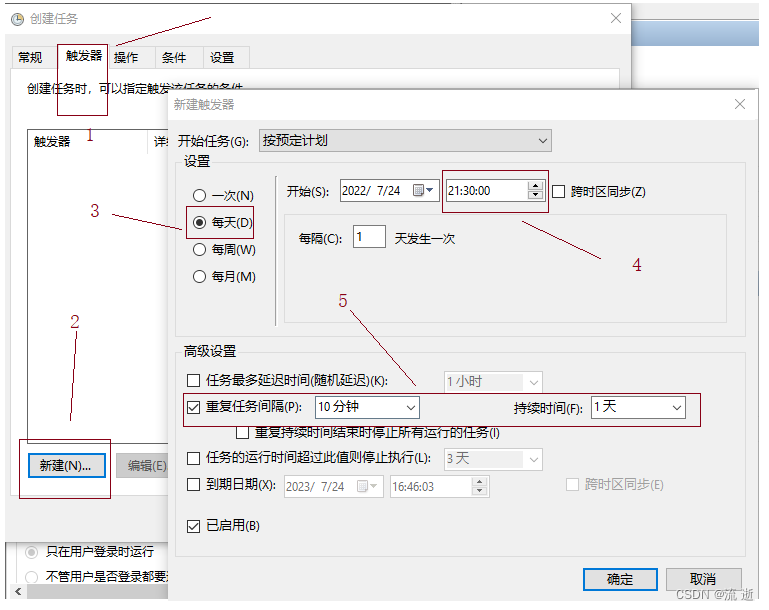
Task: Switch to the 常规 tab
Action: click(30, 57)
